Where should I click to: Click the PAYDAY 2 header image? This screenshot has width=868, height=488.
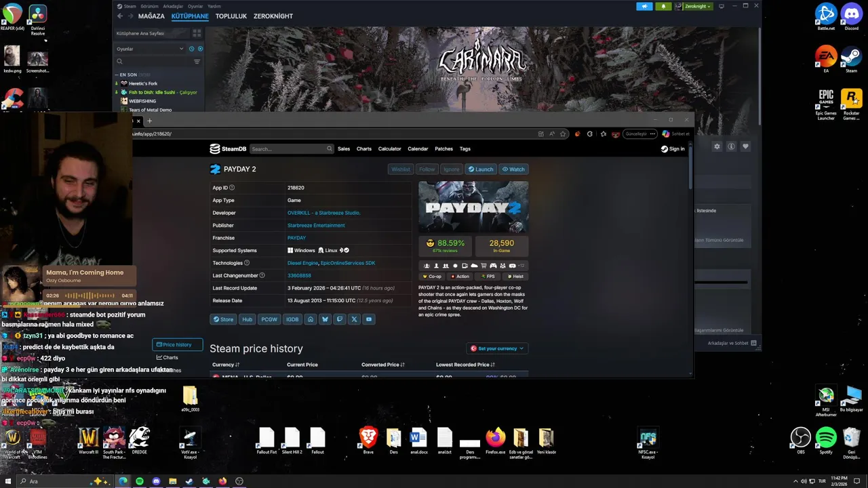(x=473, y=208)
